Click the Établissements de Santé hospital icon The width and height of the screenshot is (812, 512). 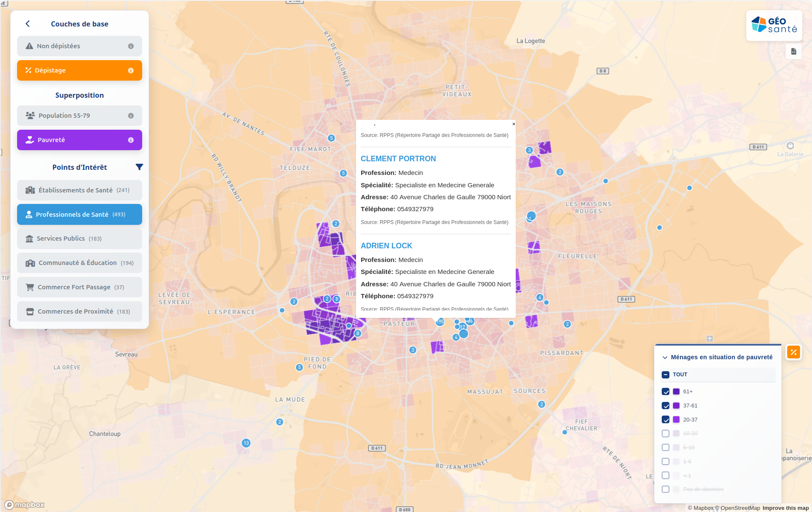29,190
